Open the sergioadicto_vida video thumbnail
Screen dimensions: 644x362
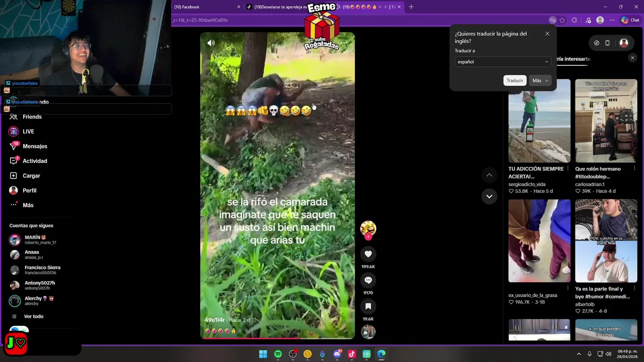(539, 121)
